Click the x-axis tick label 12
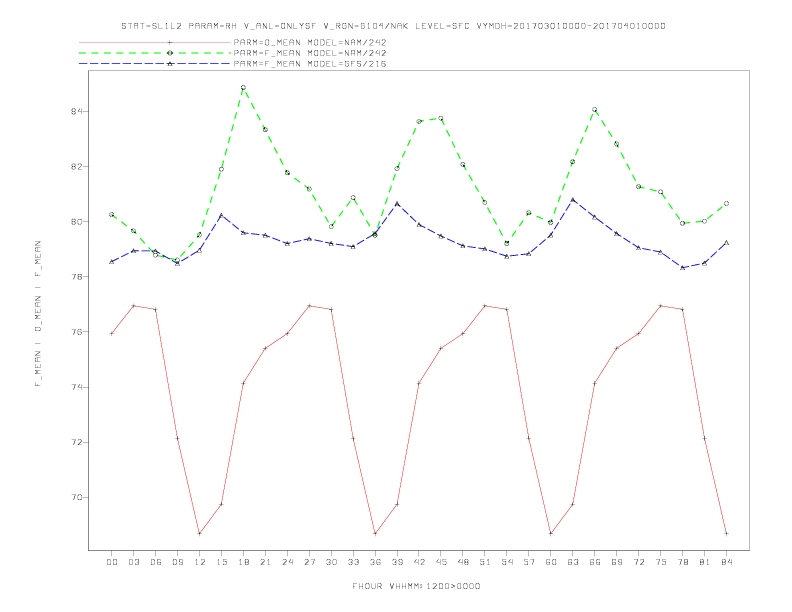This screenshot has width=792, height=612. [200, 562]
